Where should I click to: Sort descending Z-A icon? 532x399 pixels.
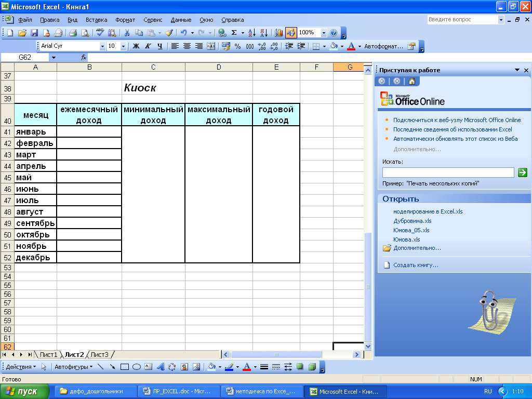click(264, 33)
